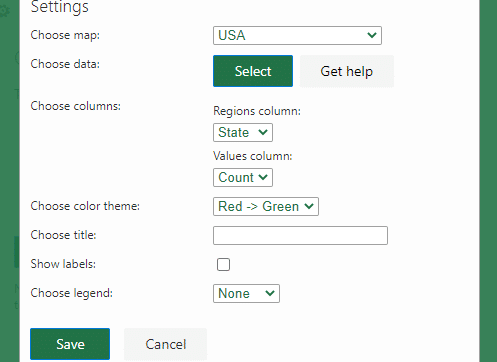Select the 'Choose legend:' label text

tap(72, 293)
